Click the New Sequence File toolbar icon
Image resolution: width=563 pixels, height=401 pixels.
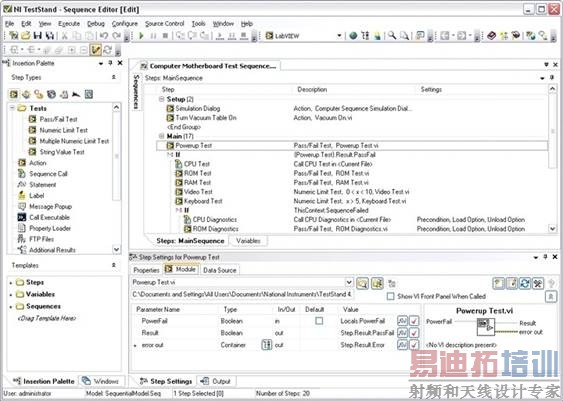pos(13,35)
